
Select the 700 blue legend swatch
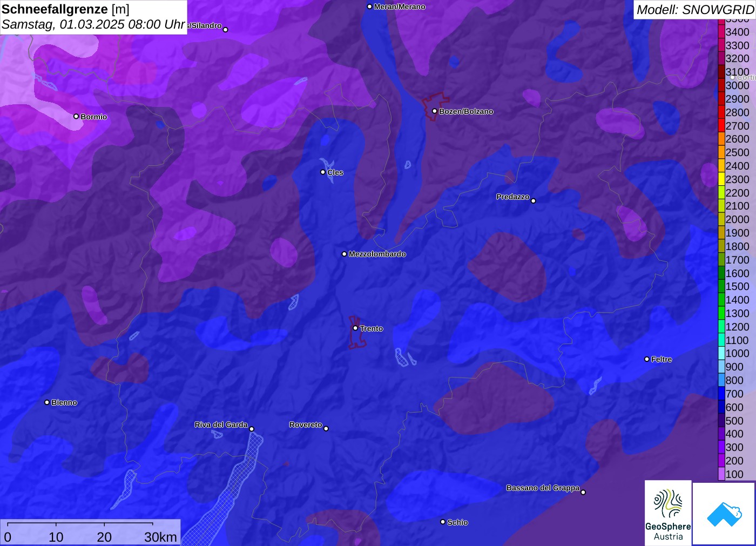721,394
